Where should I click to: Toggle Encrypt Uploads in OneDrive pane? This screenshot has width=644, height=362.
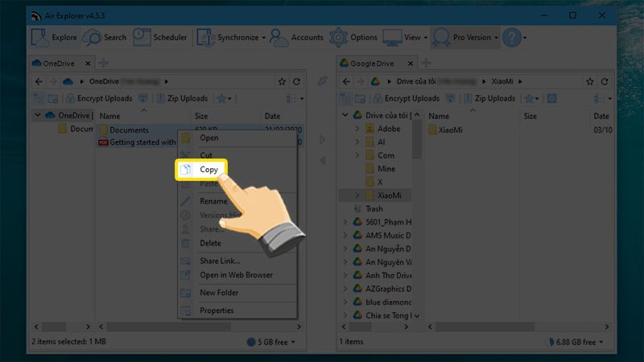click(99, 98)
